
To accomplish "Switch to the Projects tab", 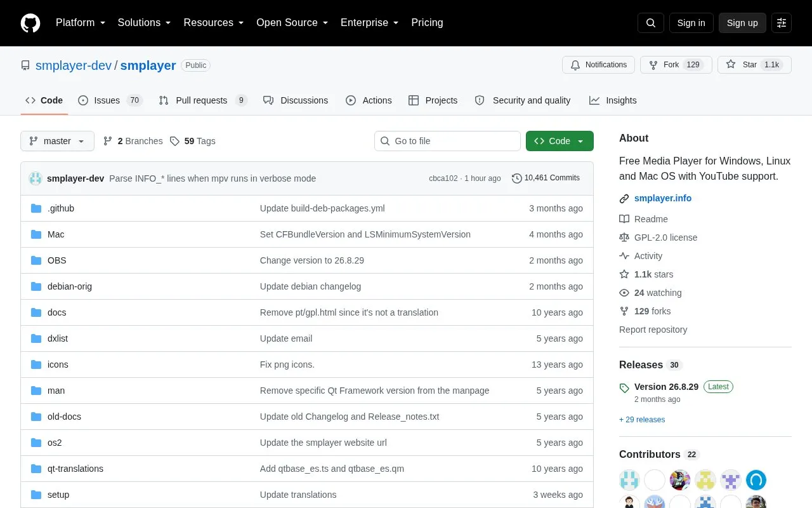I will click(x=433, y=100).
